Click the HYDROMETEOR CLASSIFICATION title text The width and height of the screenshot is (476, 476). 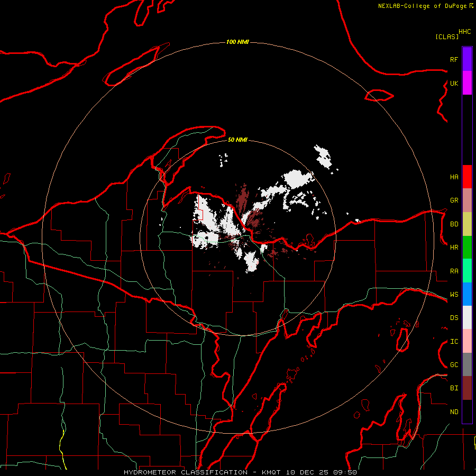click(186, 472)
